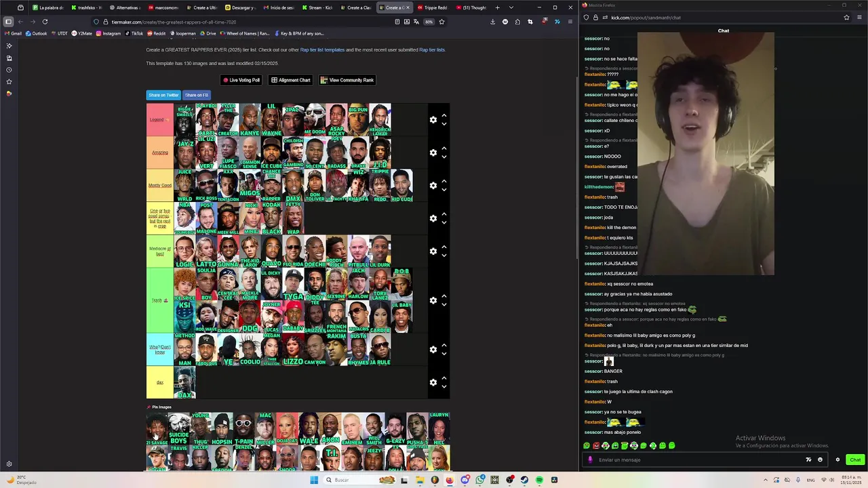Open Windows Start menu

[314, 480]
